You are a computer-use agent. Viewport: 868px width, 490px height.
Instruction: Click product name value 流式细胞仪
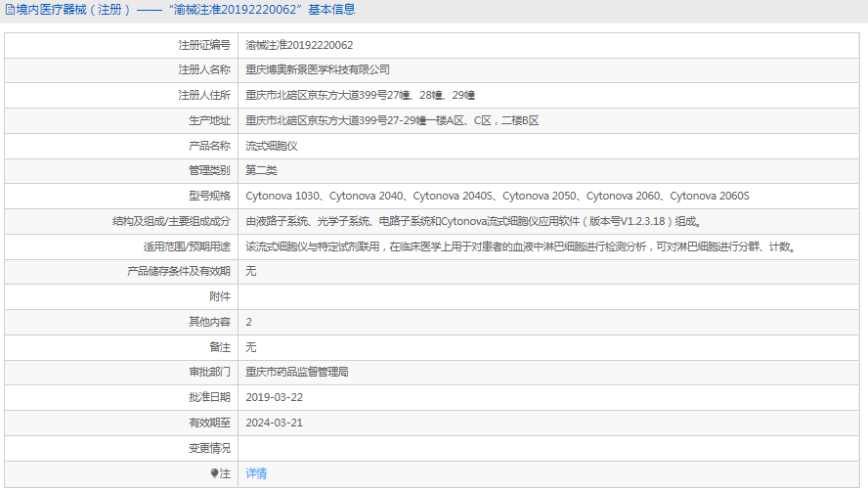pos(271,146)
